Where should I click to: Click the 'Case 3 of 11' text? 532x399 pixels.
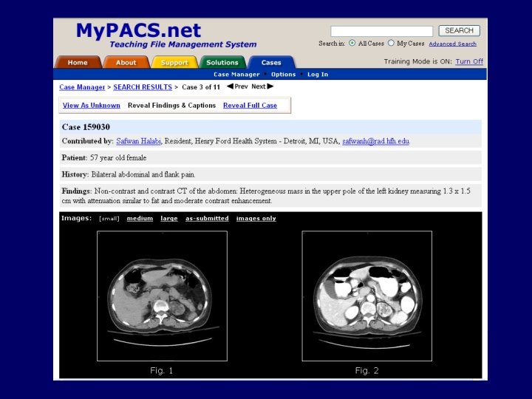(201, 87)
